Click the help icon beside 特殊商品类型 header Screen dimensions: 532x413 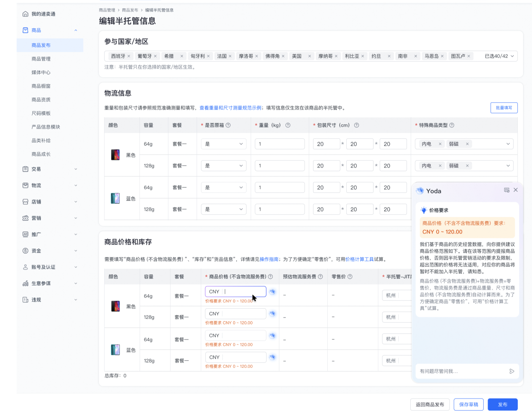(x=452, y=125)
